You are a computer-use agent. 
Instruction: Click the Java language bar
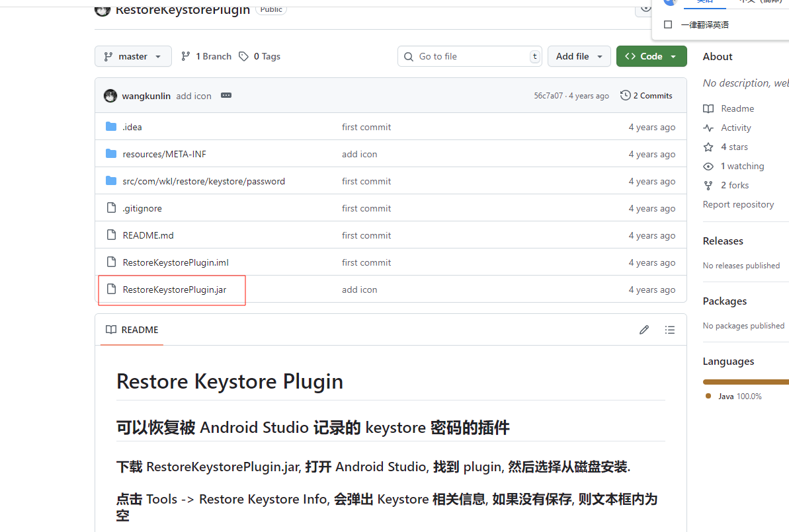point(745,382)
